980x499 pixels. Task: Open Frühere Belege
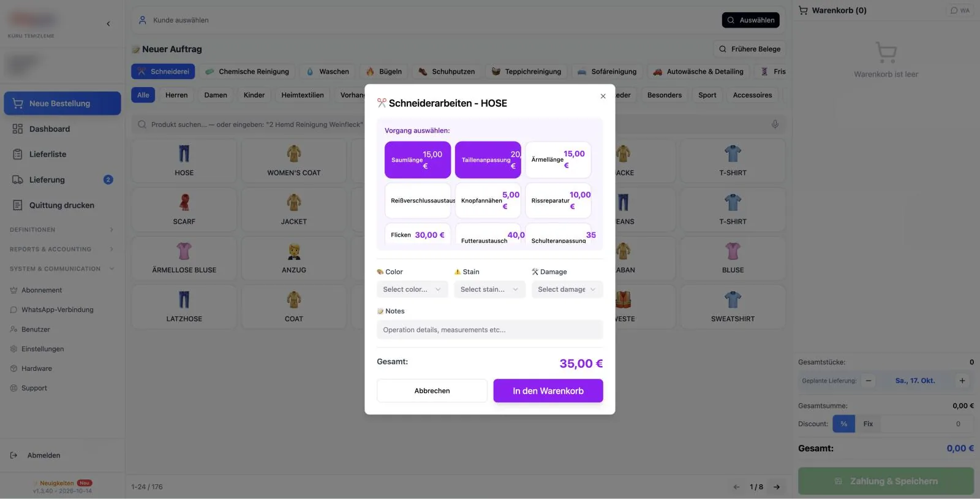pos(750,49)
